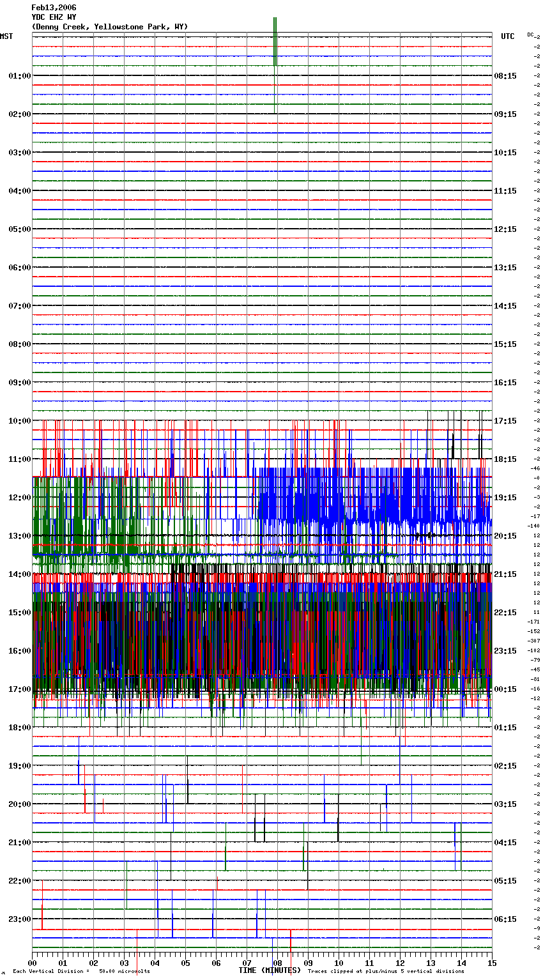This screenshot has height=980, width=543.
Task: Select the DC offset value '-152'
Action: pos(534,631)
